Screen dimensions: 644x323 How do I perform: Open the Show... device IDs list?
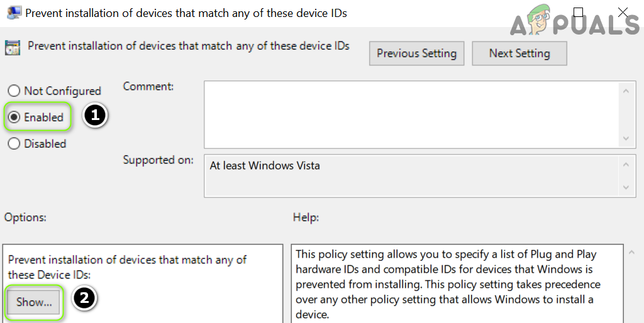[34, 302]
